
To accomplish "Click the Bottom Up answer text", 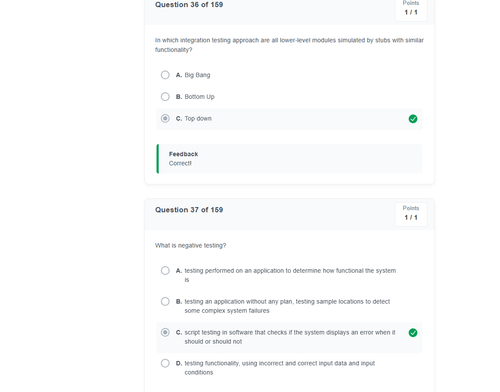I will click(199, 97).
